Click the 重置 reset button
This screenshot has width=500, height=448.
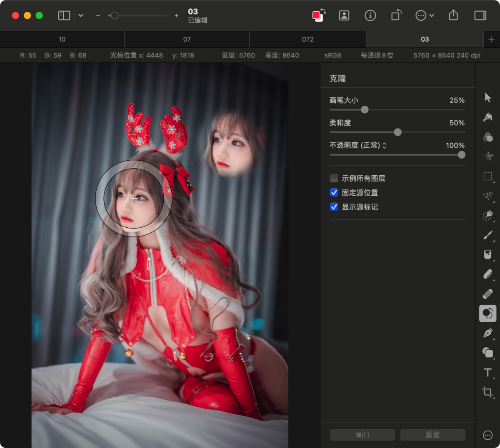coord(432,435)
